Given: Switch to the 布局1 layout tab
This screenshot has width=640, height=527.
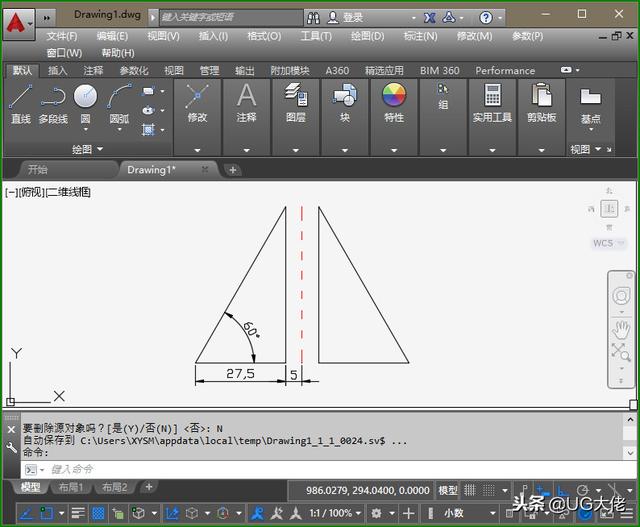Looking at the screenshot, I should 69,487.
